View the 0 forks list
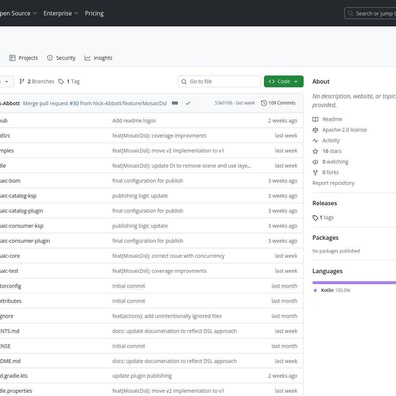396x396 pixels. 330,172
